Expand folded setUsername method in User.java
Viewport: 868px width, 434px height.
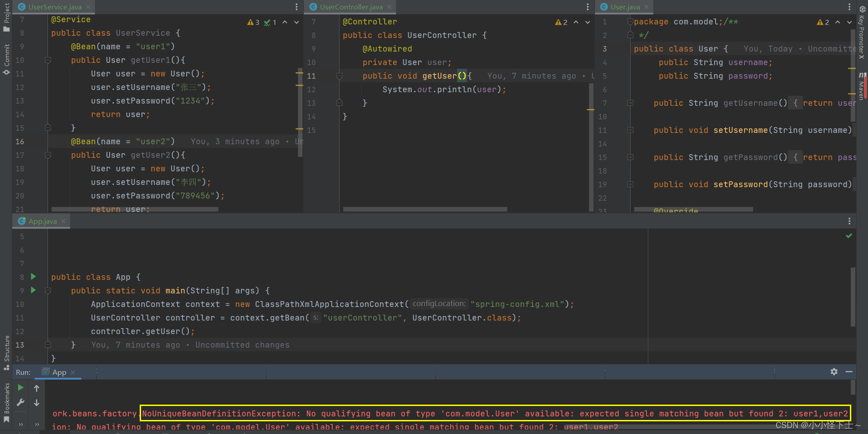(630, 130)
